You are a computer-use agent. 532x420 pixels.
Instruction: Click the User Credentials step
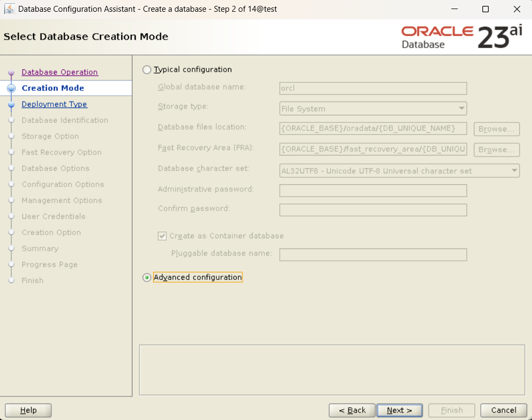click(53, 216)
